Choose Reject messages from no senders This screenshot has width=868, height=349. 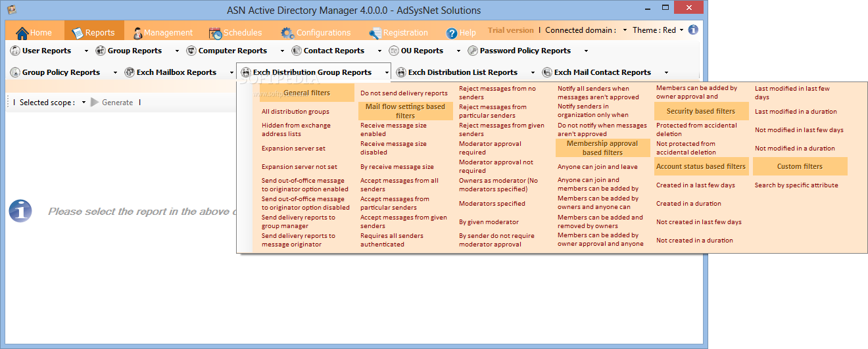tap(497, 93)
